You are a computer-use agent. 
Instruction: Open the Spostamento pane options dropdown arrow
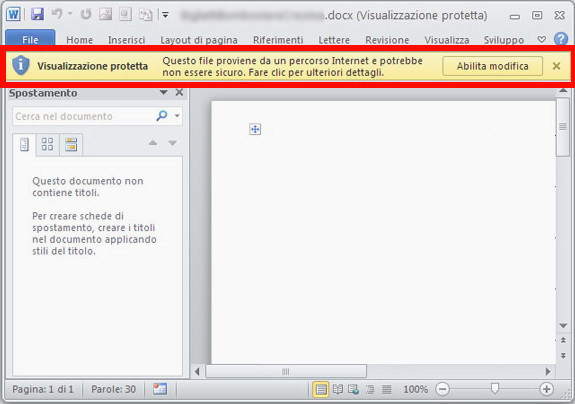(x=164, y=92)
